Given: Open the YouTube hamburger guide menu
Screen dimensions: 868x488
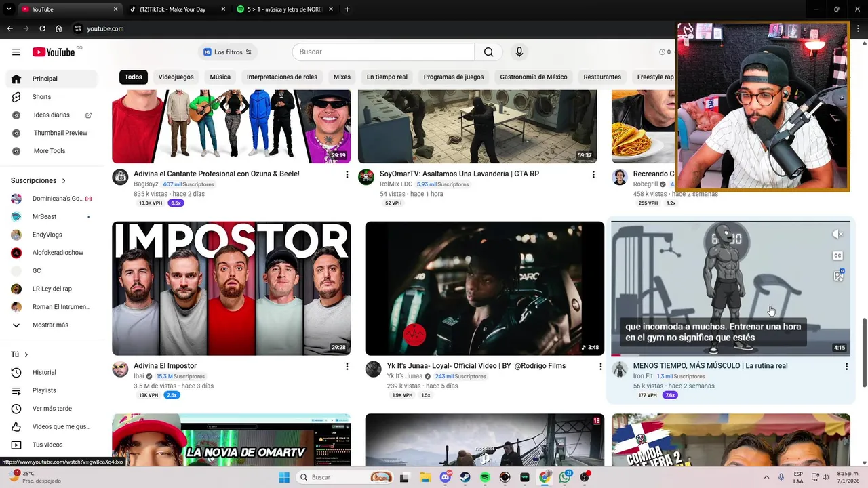Looking at the screenshot, I should click(16, 52).
